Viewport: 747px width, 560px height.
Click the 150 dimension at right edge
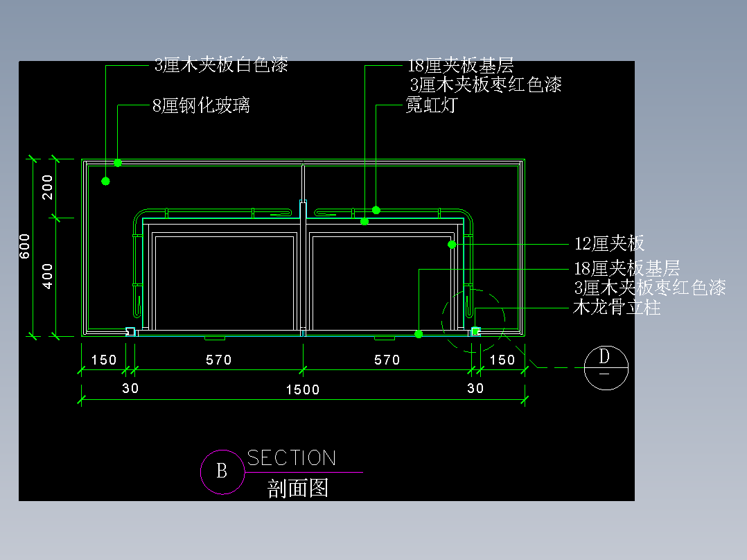click(502, 360)
